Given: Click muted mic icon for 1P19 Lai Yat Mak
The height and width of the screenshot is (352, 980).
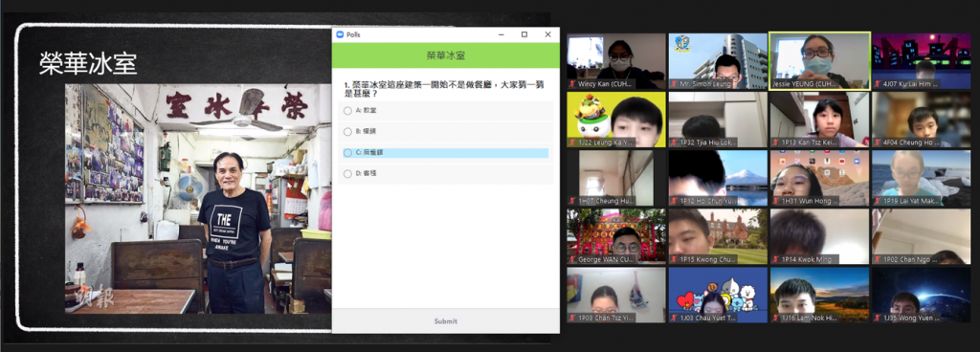Looking at the screenshot, I should (878, 201).
